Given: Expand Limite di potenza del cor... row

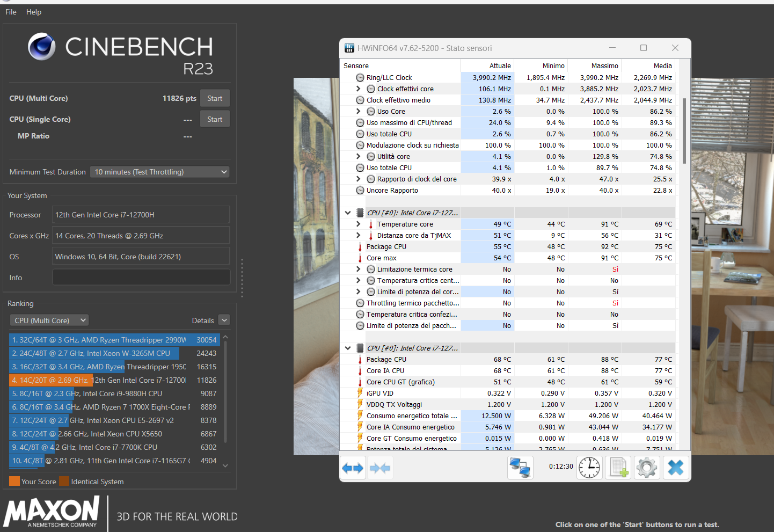Looking at the screenshot, I should (x=359, y=291).
